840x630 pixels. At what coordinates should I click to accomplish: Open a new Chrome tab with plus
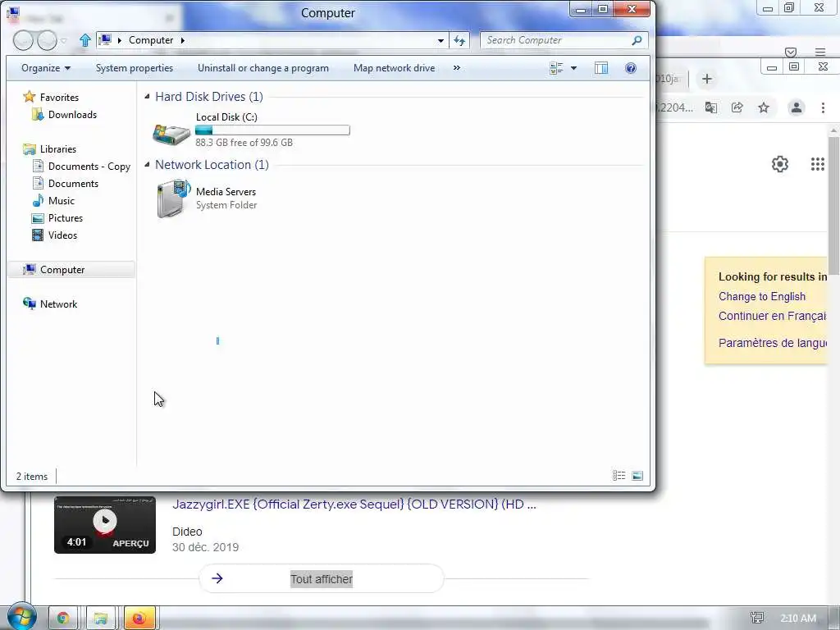click(x=706, y=80)
